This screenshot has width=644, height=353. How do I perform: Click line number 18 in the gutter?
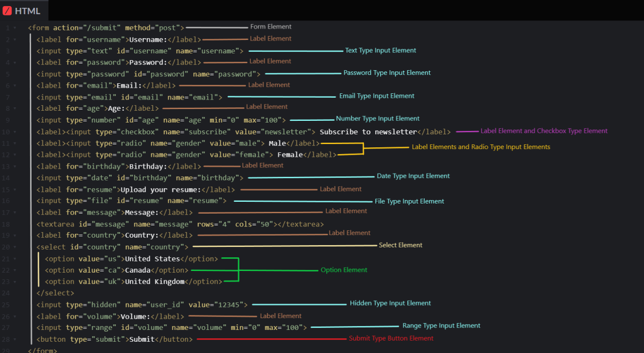tap(6, 224)
